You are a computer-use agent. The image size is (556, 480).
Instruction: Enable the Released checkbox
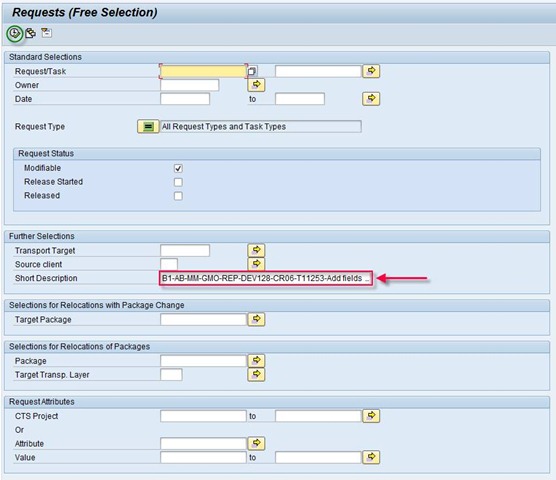178,196
